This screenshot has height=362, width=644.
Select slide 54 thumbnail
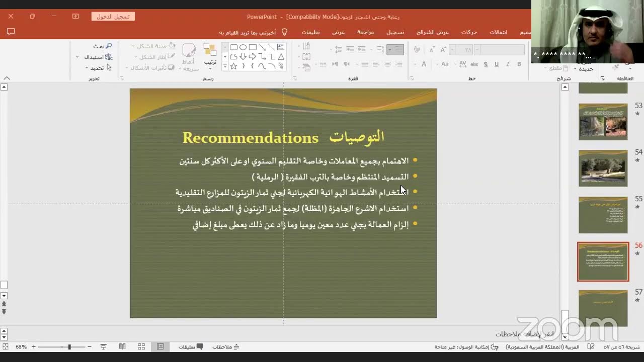click(603, 168)
